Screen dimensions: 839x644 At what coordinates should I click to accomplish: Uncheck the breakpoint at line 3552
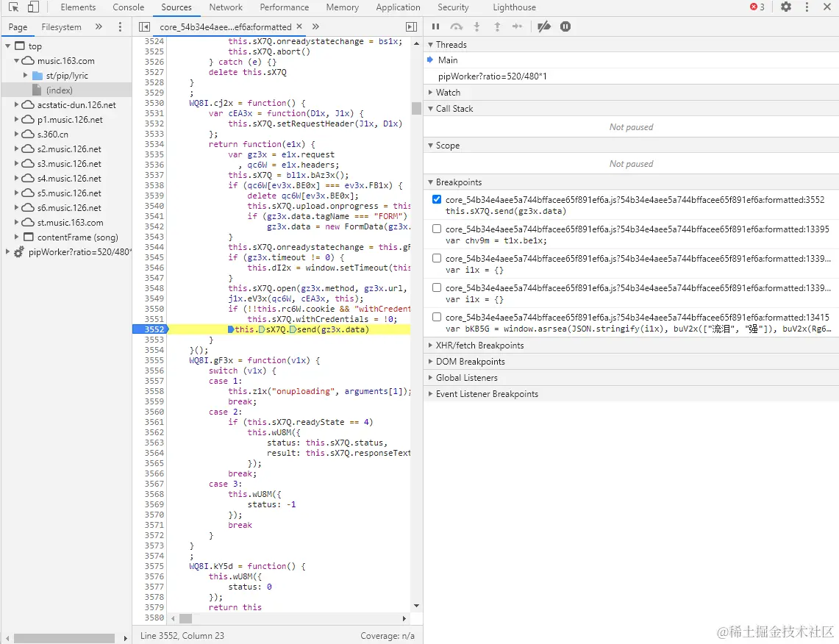coord(437,199)
